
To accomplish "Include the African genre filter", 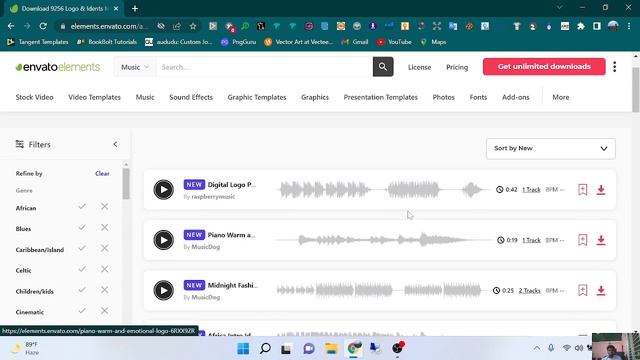I will [x=82, y=207].
